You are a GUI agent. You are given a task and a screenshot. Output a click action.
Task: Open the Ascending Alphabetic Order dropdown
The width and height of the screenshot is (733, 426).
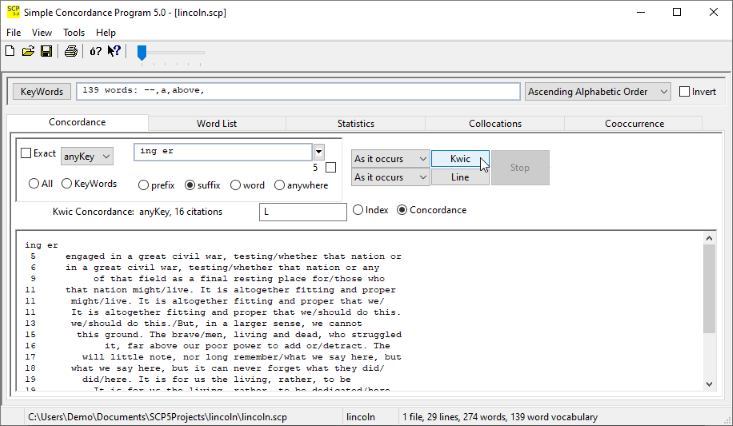598,92
